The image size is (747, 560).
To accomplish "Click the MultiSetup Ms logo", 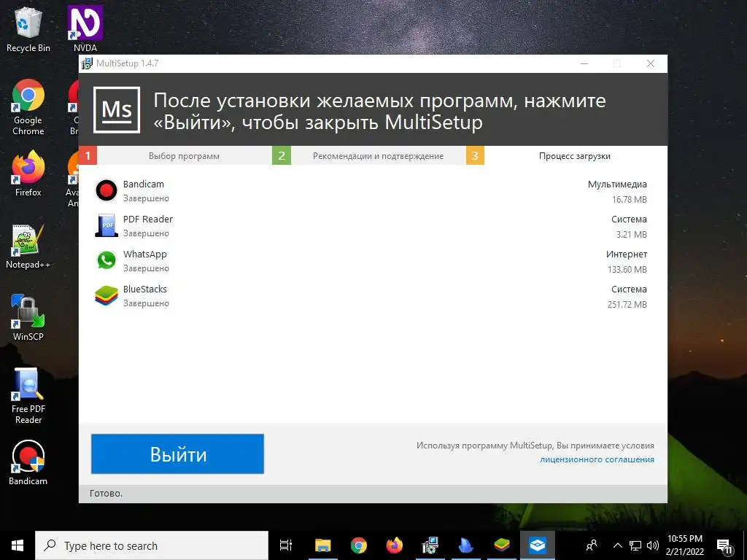I will pyautogui.click(x=117, y=110).
